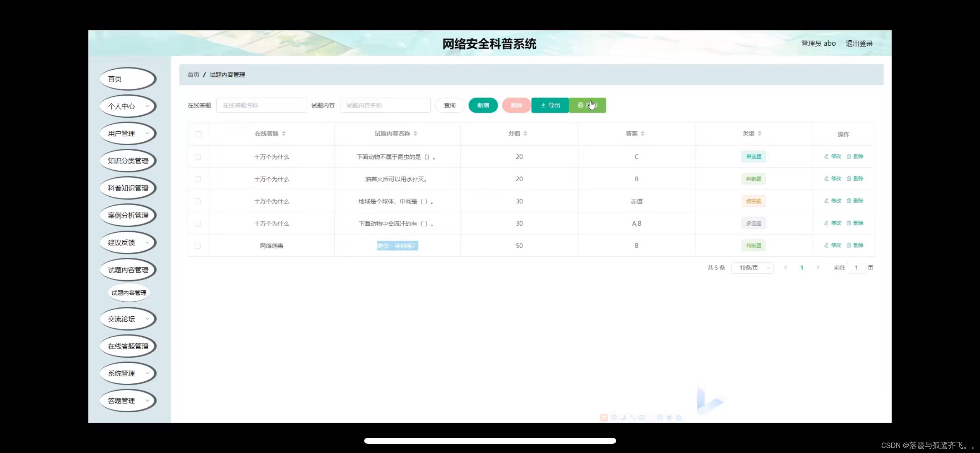Check the 油着火后可以用水扑灭 row checkbox
The width and height of the screenshot is (980, 453).
pyautogui.click(x=198, y=179)
